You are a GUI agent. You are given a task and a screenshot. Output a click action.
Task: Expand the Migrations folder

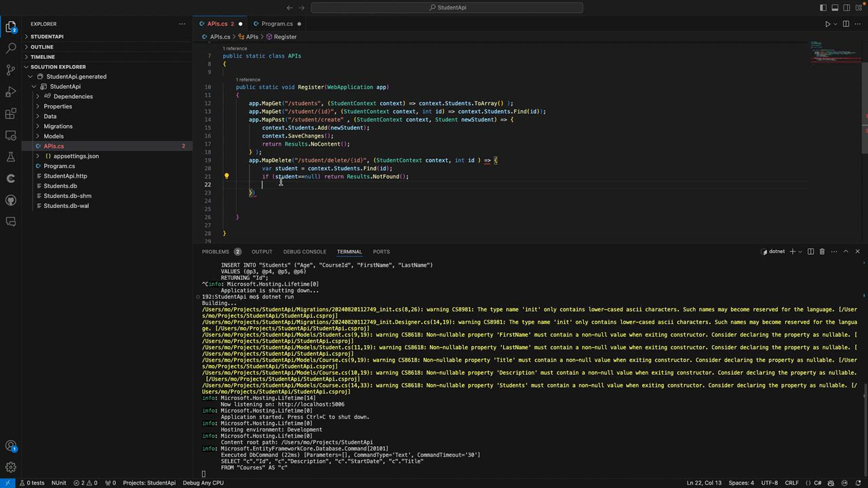pyautogui.click(x=58, y=126)
